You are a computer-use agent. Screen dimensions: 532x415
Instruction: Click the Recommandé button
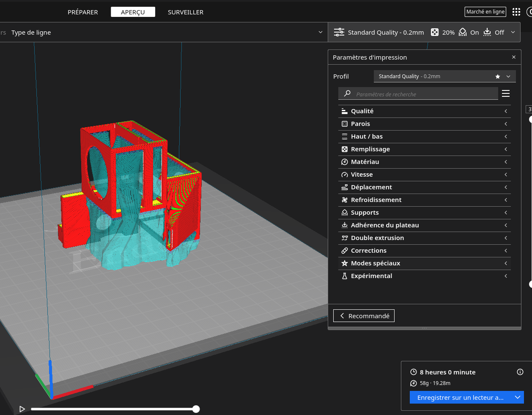click(x=364, y=316)
